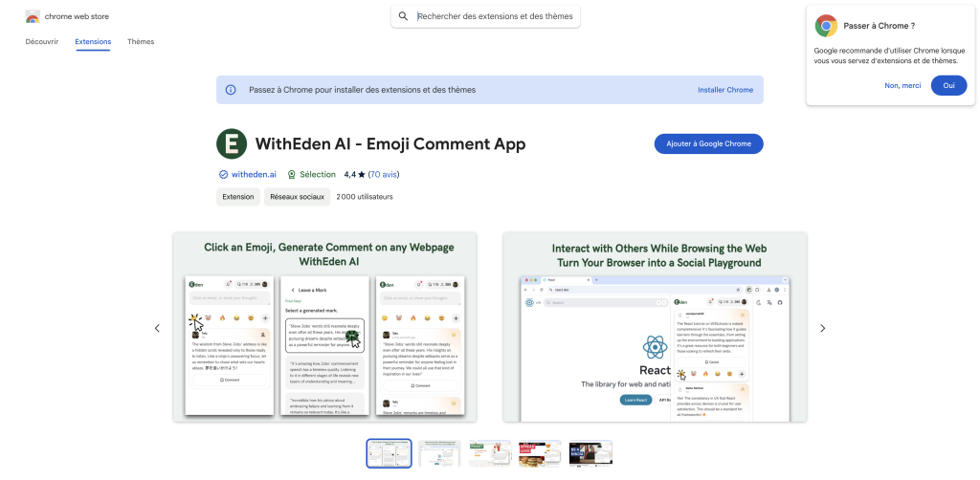
Task: Click the Chrome logo in popup
Action: [x=826, y=26]
